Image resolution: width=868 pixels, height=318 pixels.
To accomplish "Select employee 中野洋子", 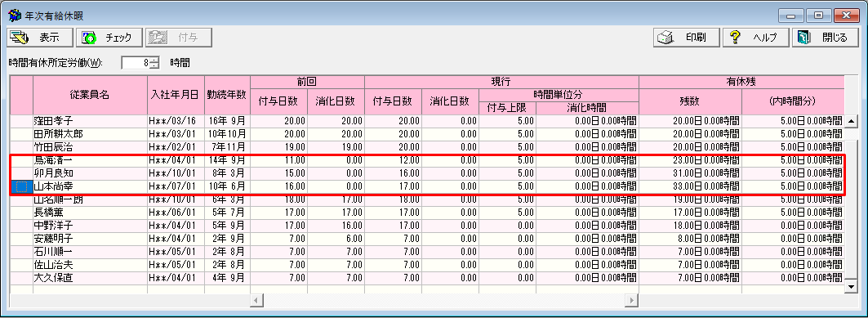I will 91,226.
